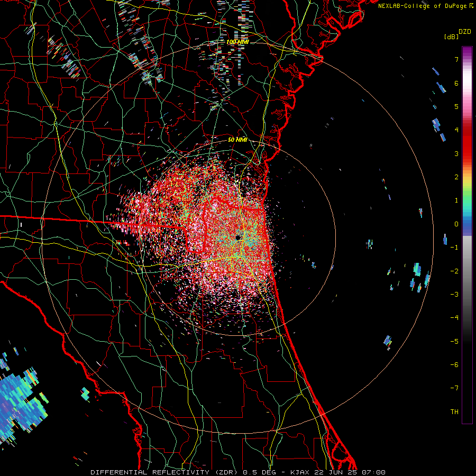The width and height of the screenshot is (476, 476).
Task: Click the 50 NMI range ring label
Action: point(237,140)
